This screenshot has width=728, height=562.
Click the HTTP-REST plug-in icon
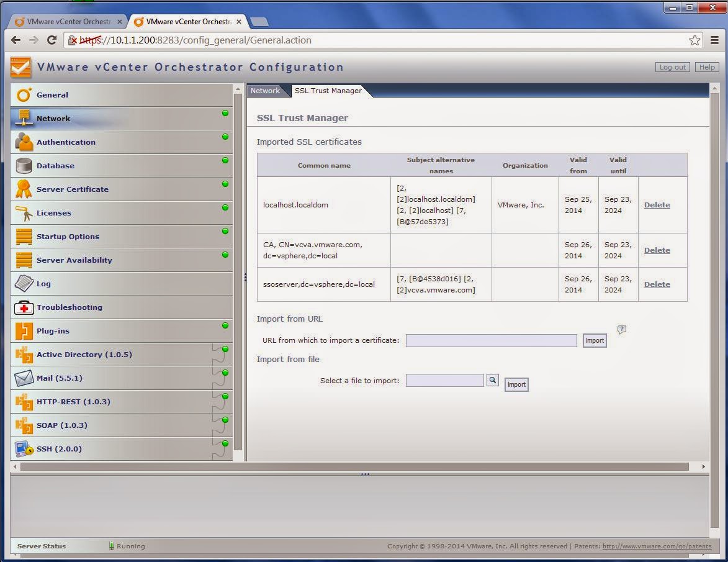(x=24, y=402)
